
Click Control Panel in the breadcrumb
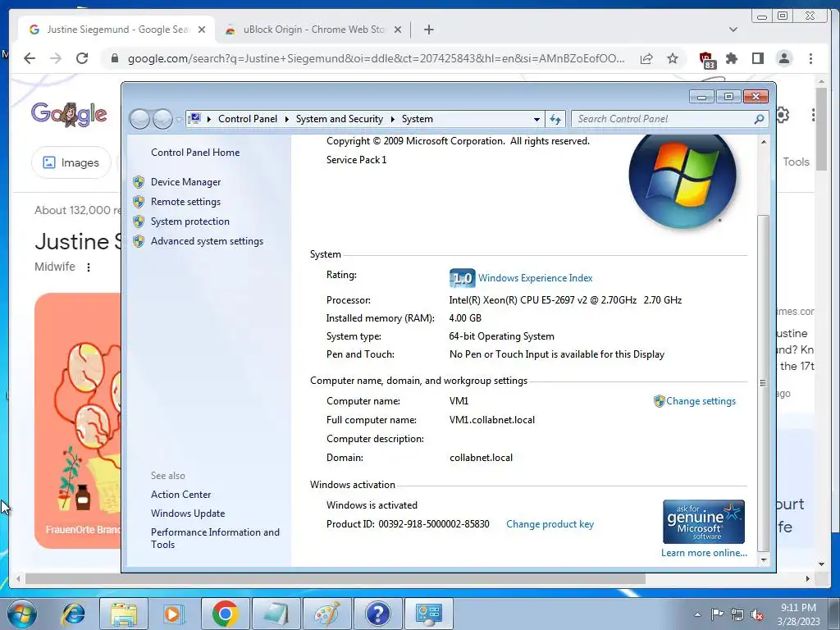(248, 119)
